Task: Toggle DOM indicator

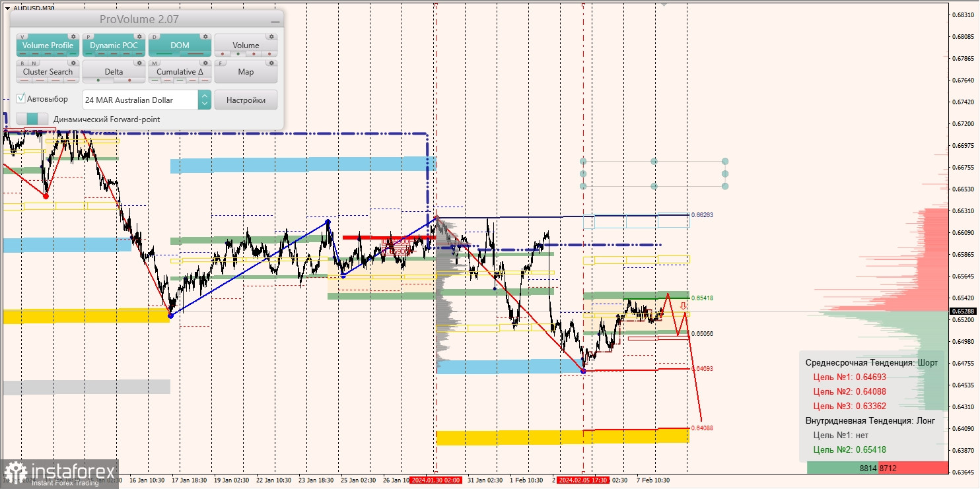Action: click(x=180, y=45)
